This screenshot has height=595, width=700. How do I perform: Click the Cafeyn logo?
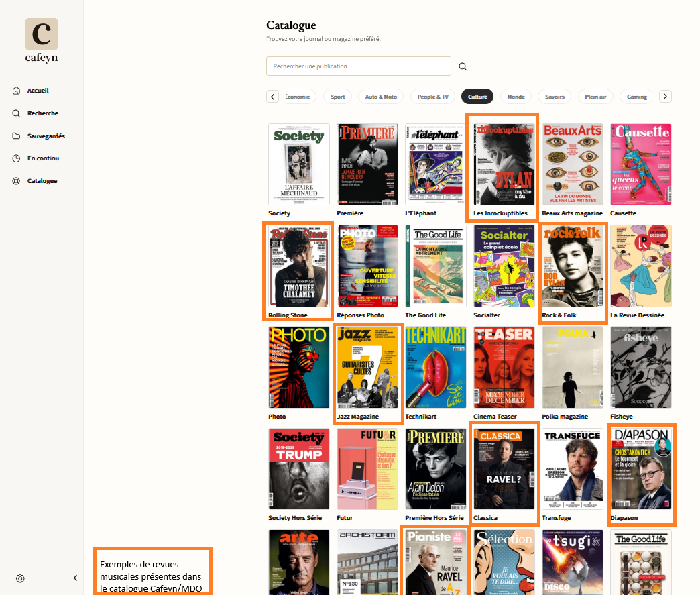pyautogui.click(x=42, y=41)
